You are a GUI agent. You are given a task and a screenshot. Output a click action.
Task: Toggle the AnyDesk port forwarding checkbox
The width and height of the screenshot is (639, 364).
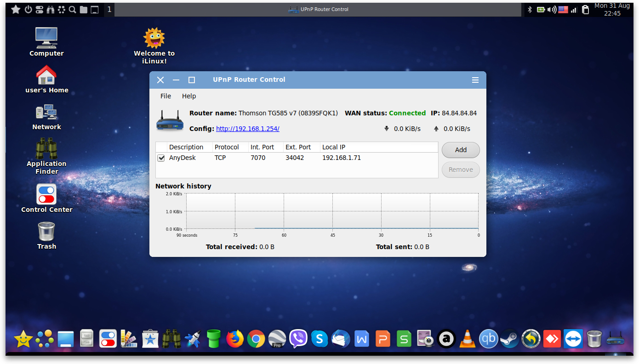pyautogui.click(x=161, y=158)
